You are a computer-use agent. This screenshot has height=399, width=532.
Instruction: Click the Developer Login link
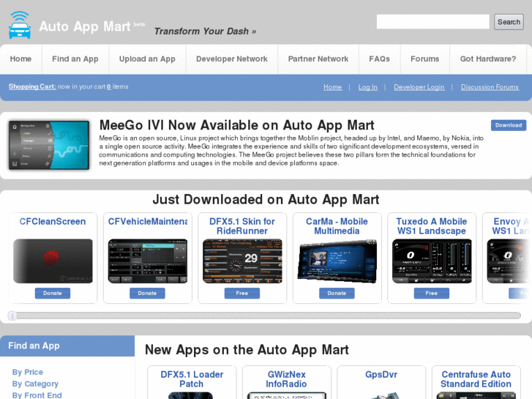point(419,87)
